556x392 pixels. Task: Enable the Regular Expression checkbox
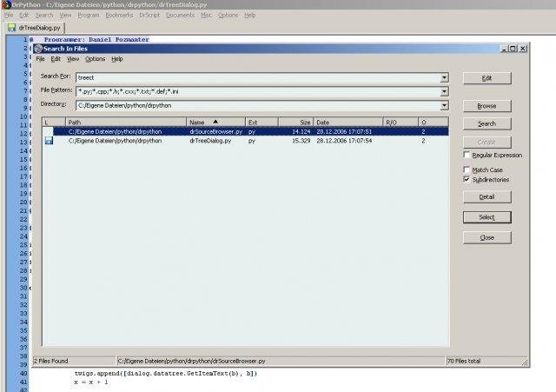[467, 155]
